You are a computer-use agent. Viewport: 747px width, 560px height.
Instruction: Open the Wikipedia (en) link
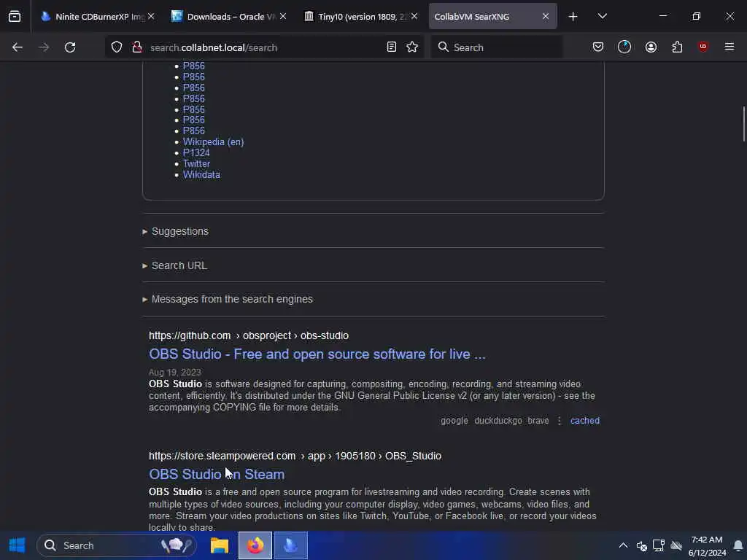pos(214,142)
